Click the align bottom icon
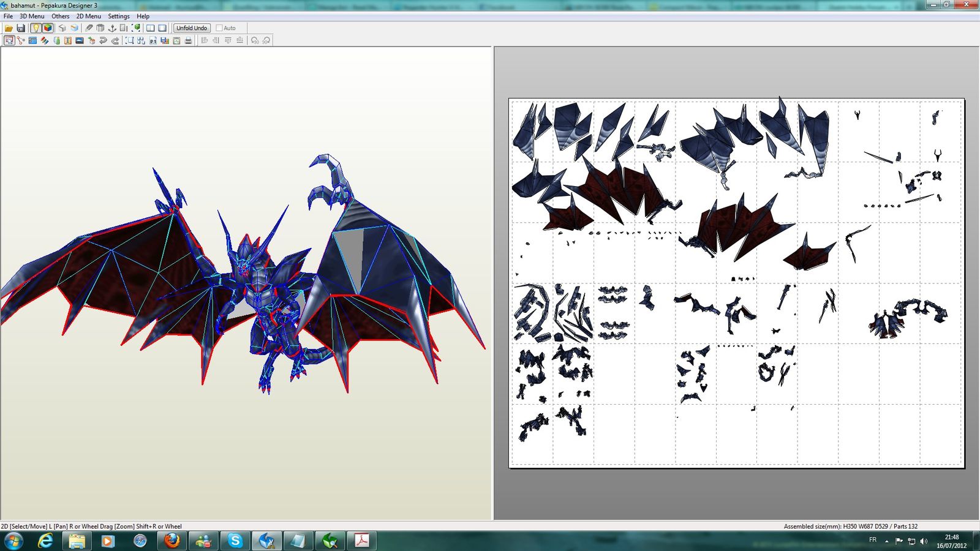 239,40
